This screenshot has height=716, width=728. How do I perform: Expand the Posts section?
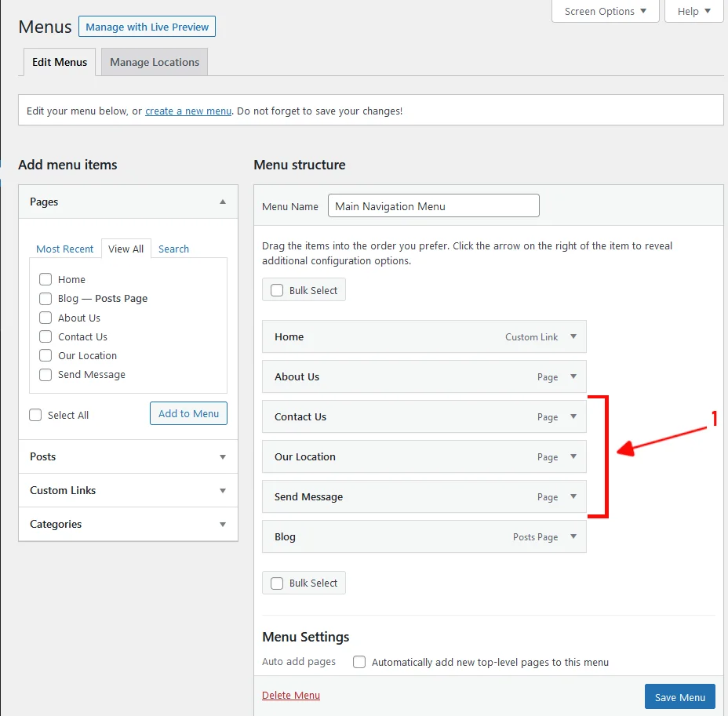[128, 456]
